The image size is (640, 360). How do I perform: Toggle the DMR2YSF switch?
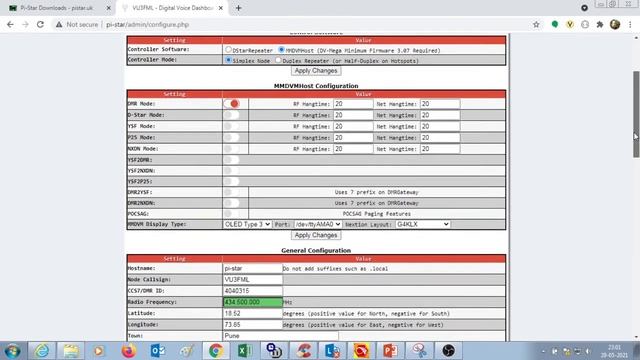tap(231, 192)
